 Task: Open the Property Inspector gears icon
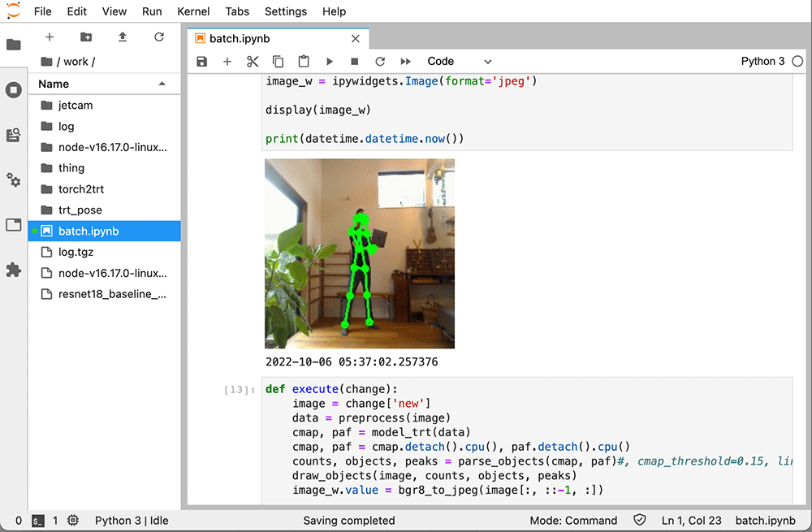tap(14, 179)
